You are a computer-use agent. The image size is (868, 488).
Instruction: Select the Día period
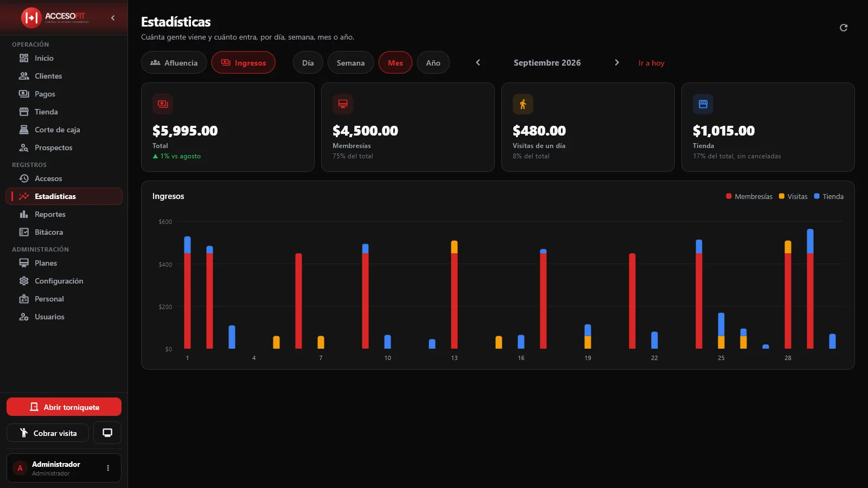(308, 62)
